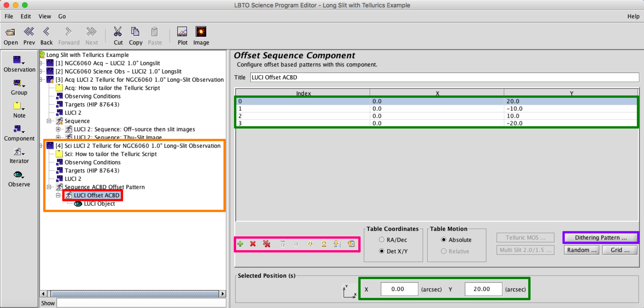Select note Sci: How to tailor the Telluric Script
This screenshot has width=644, height=308.
pos(110,154)
